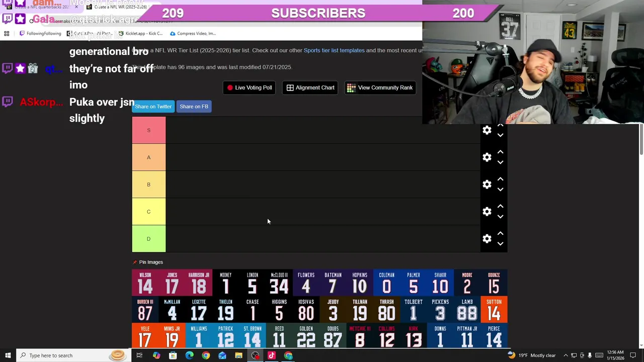Toggle Pin Images option
This screenshot has height=362, width=644.
148,262
